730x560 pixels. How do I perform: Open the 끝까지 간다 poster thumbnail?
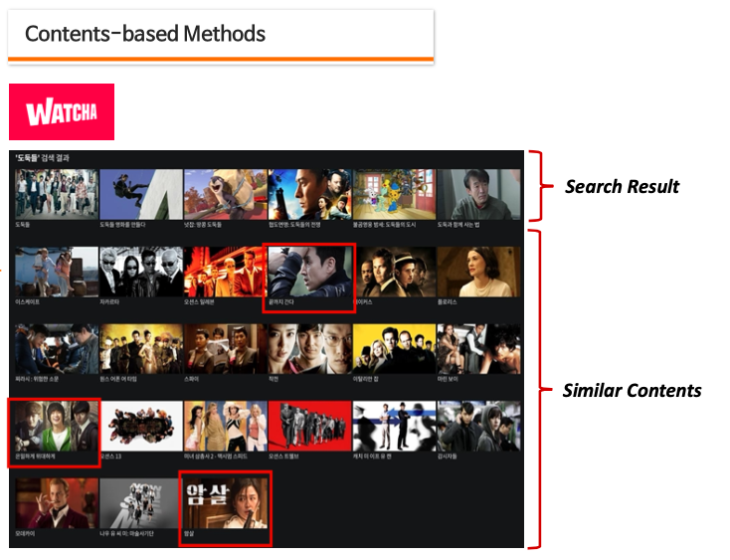[x=310, y=272]
